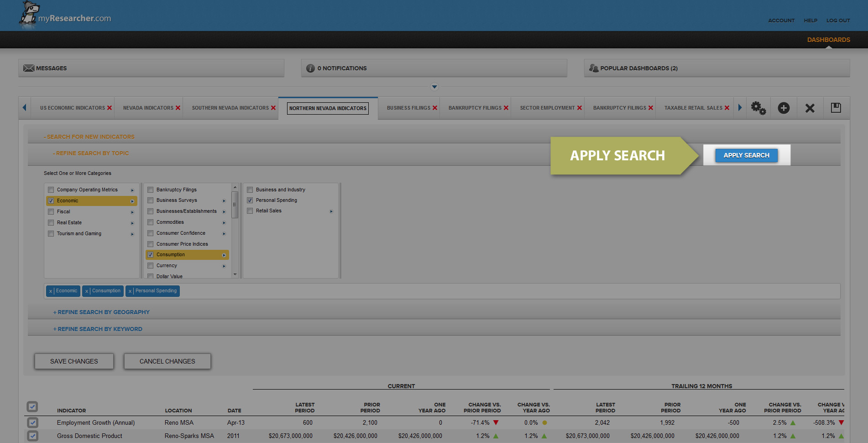Close the Nevada Indicators tab
Viewport: 868px width, 443px height.
178,108
